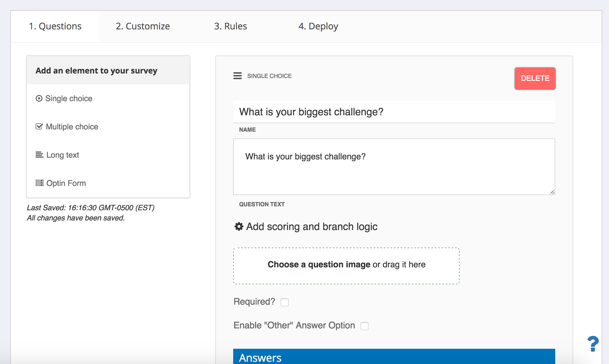Expand Add scoring and branch logic
The width and height of the screenshot is (609, 364).
tap(312, 227)
